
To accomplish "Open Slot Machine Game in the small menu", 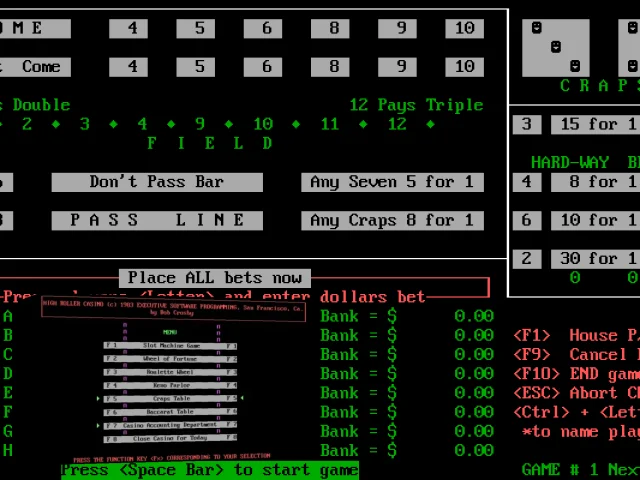I will click(x=170, y=346).
